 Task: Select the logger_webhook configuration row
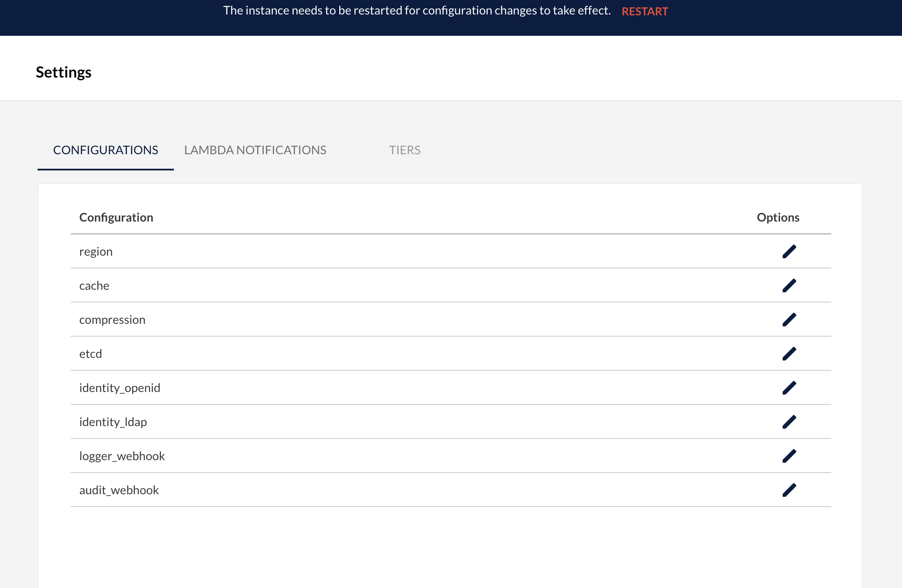pos(122,456)
